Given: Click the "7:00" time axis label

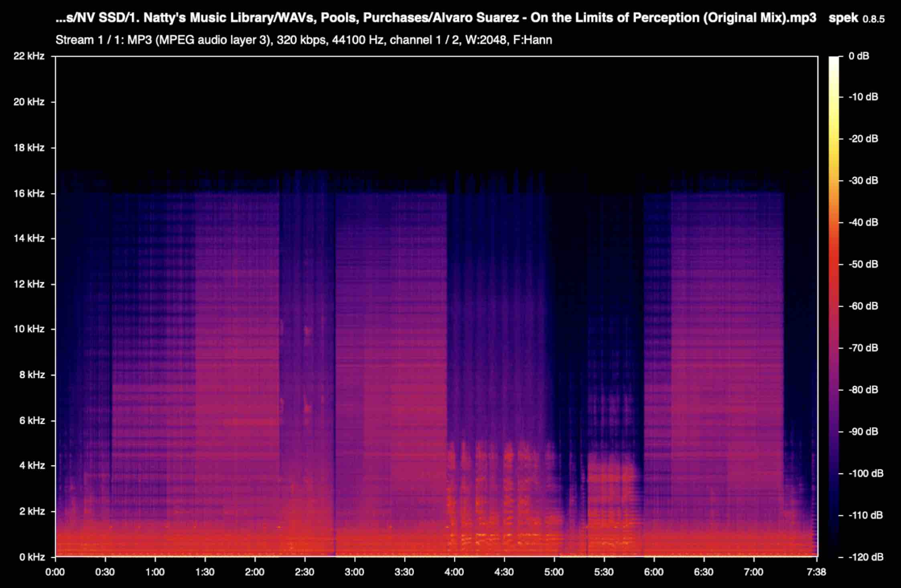Looking at the screenshot, I should pos(753,572).
